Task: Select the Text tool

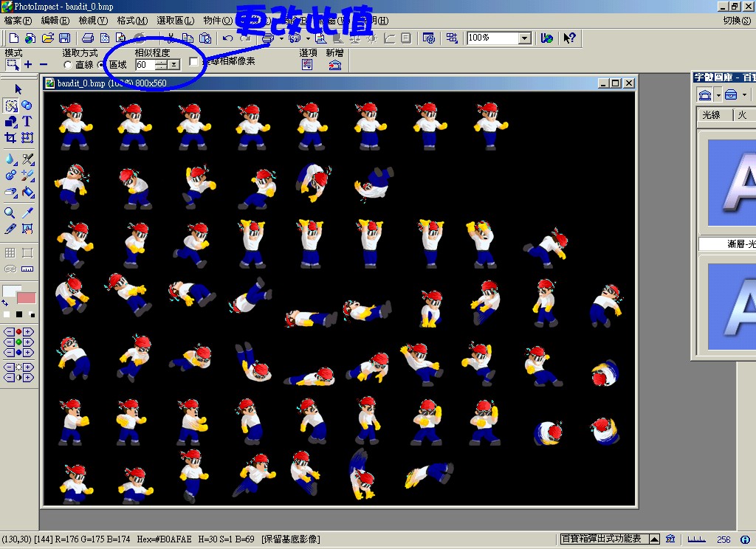Action: (x=27, y=122)
